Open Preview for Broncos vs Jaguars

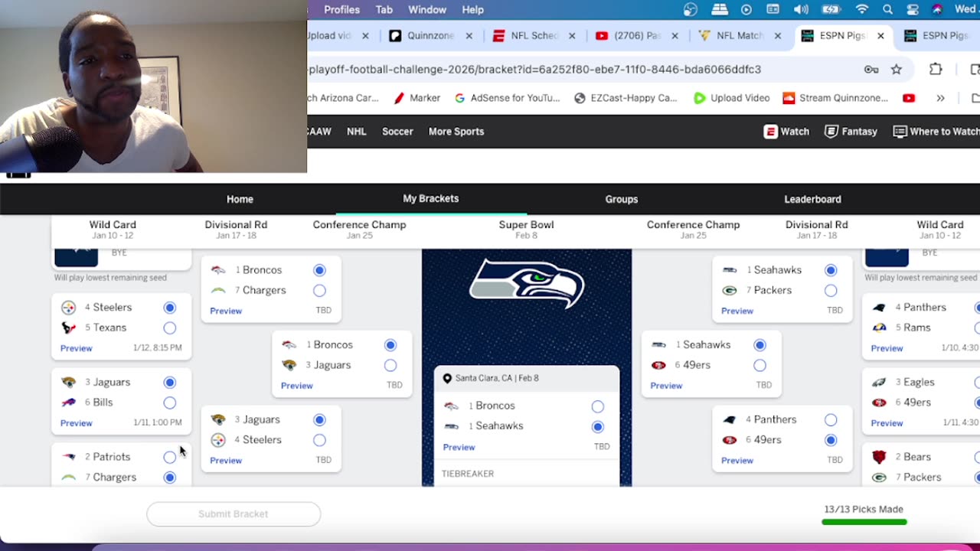(297, 386)
